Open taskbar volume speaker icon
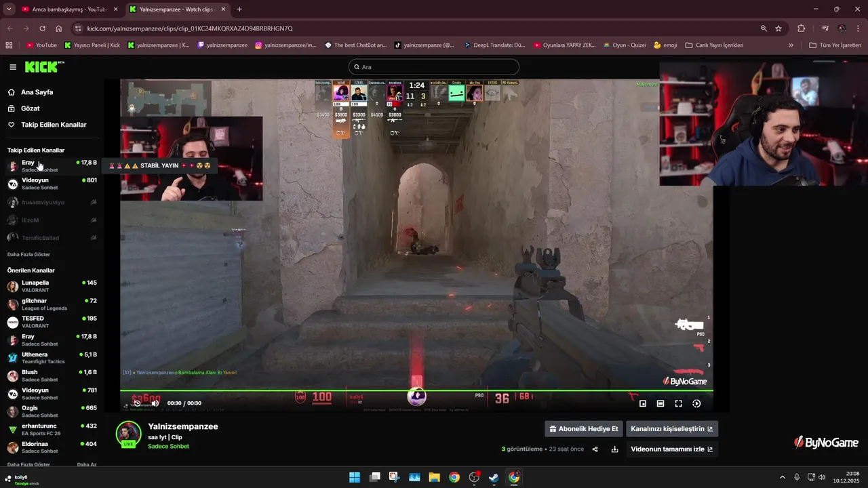This screenshot has height=488, width=868. click(x=821, y=477)
